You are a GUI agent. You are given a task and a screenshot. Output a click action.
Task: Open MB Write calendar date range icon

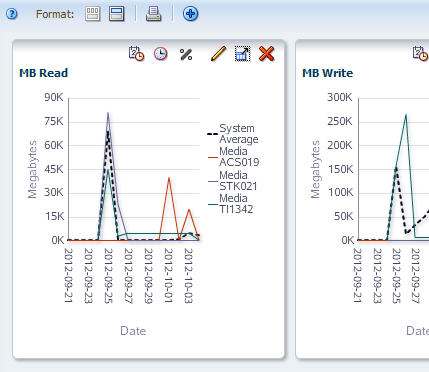[420, 54]
